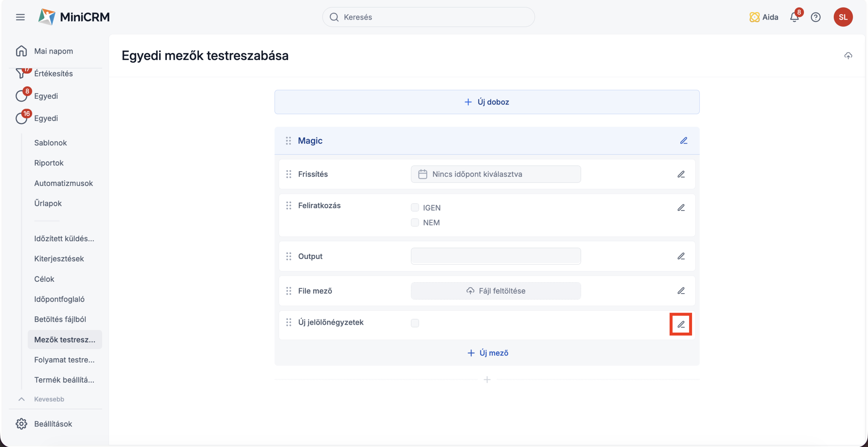Collapse the sidebar with Kevesebb chevron
Image resolution: width=868 pixels, height=447 pixels.
click(x=21, y=399)
